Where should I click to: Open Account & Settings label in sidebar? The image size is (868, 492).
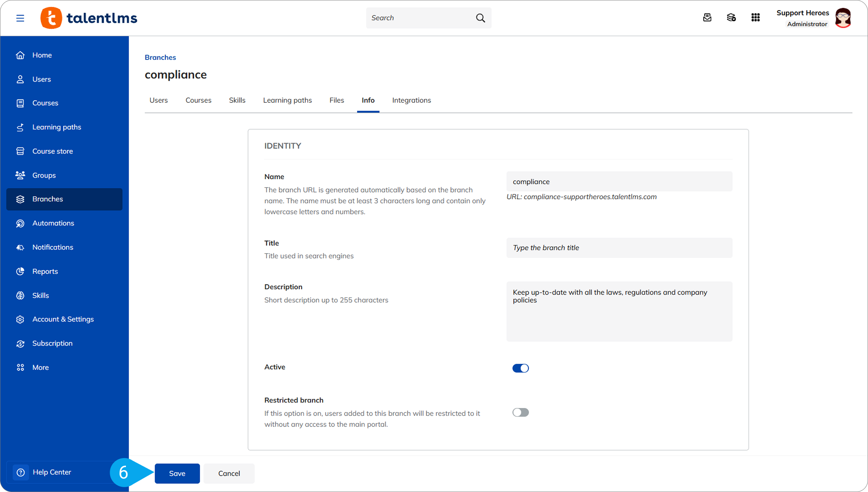coord(63,319)
